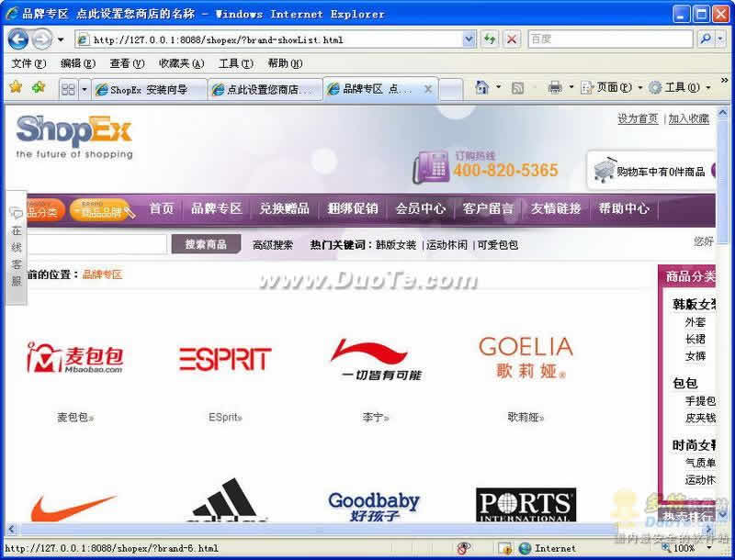735x560 pixels.
Task: Click the 品牌专区 breadcrumb link
Action: pos(102,274)
